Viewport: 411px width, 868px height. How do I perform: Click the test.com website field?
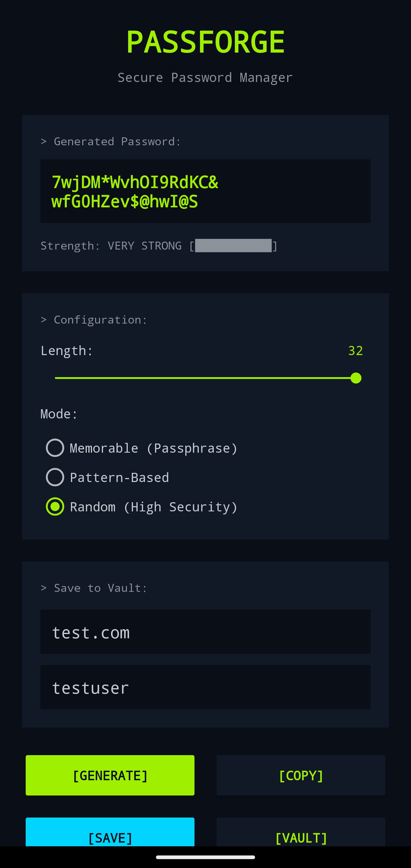click(x=206, y=632)
